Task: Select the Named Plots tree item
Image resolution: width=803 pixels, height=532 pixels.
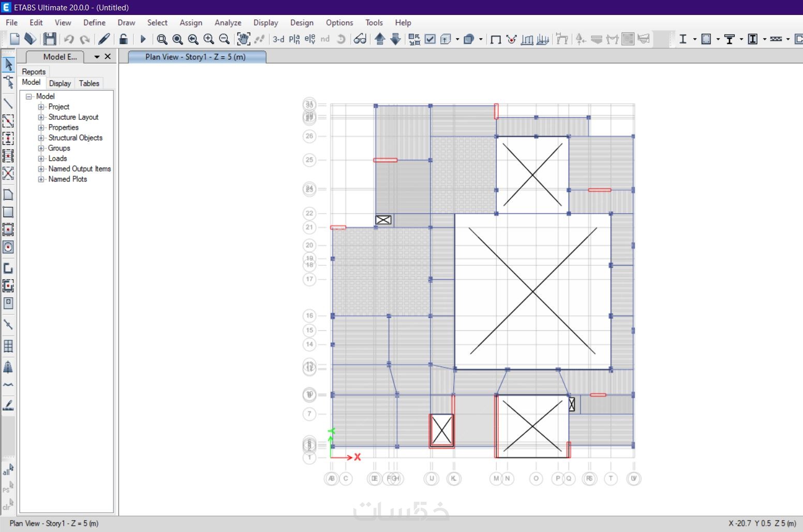Action: tap(67, 179)
